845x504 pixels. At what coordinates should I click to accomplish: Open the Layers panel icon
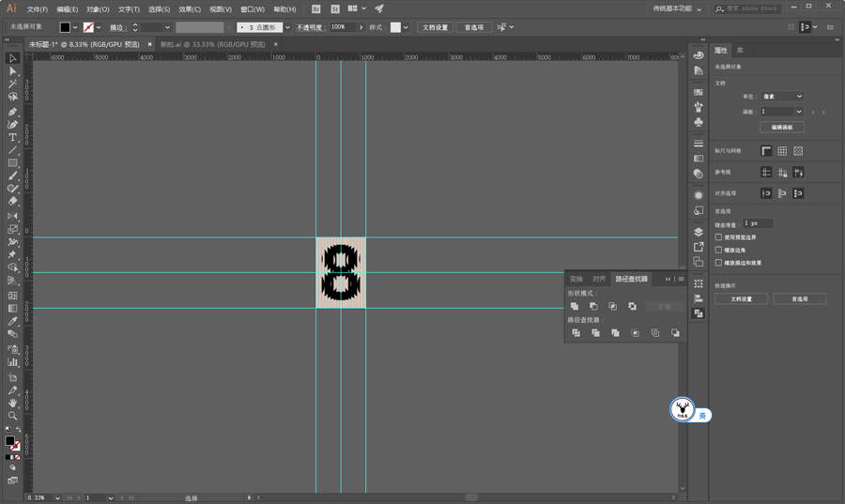699,232
